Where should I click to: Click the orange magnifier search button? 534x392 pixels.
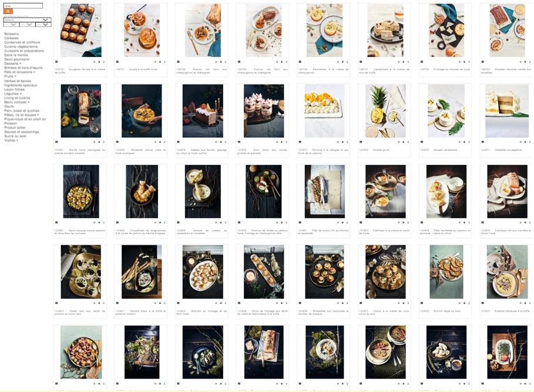[x=8, y=12]
